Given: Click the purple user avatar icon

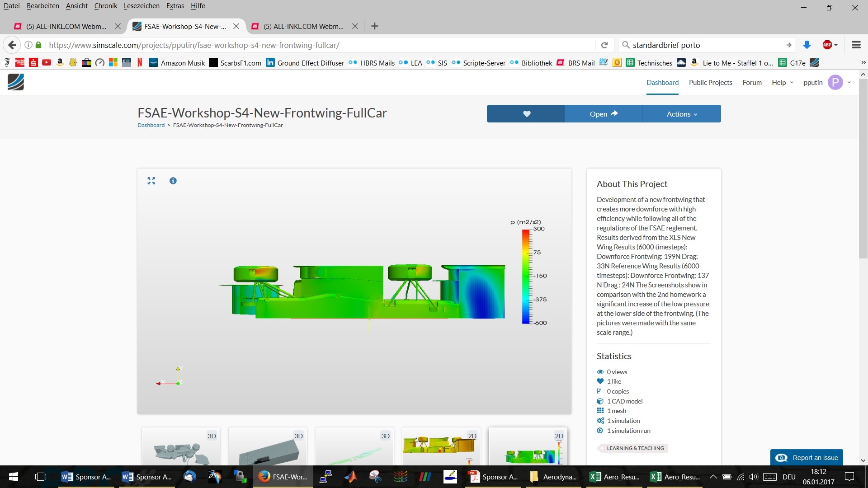Looking at the screenshot, I should (835, 82).
